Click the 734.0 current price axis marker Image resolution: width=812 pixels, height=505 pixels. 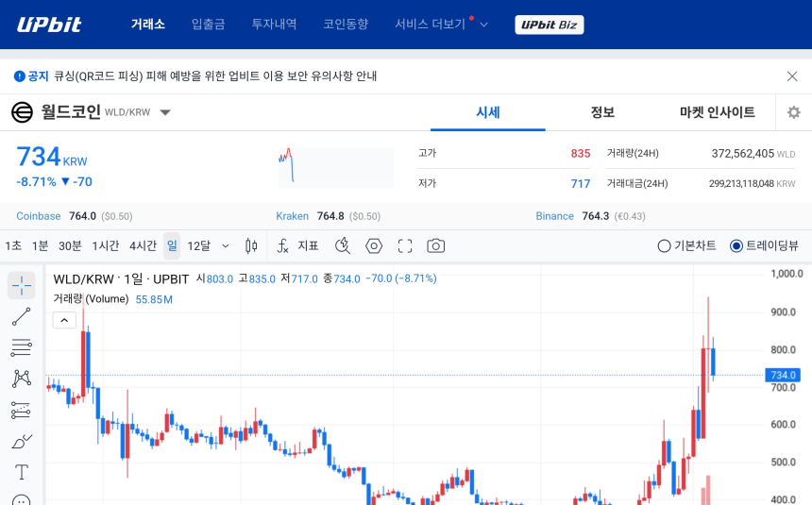tap(783, 375)
